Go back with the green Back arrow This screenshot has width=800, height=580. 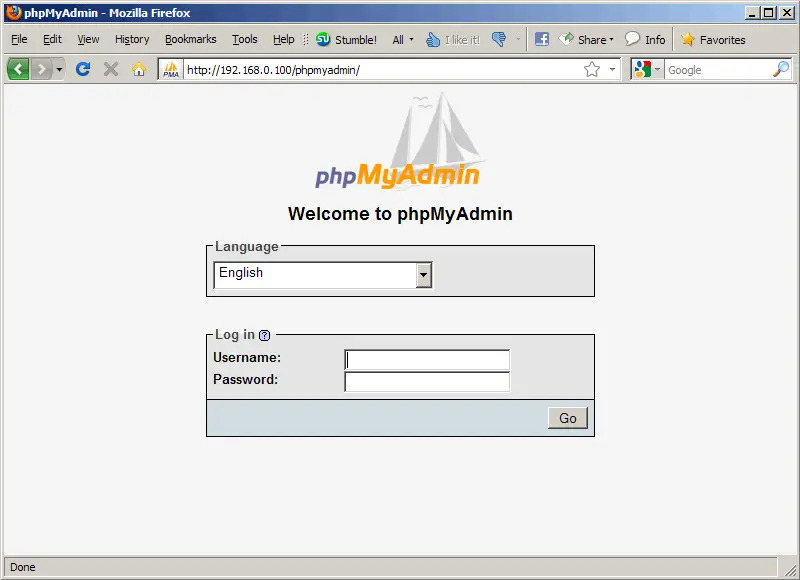(18, 69)
